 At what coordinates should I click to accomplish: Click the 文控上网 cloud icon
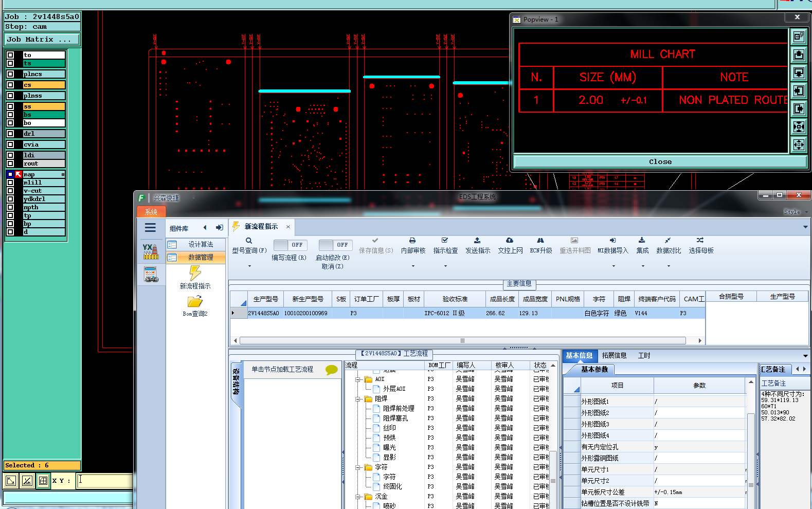point(510,241)
